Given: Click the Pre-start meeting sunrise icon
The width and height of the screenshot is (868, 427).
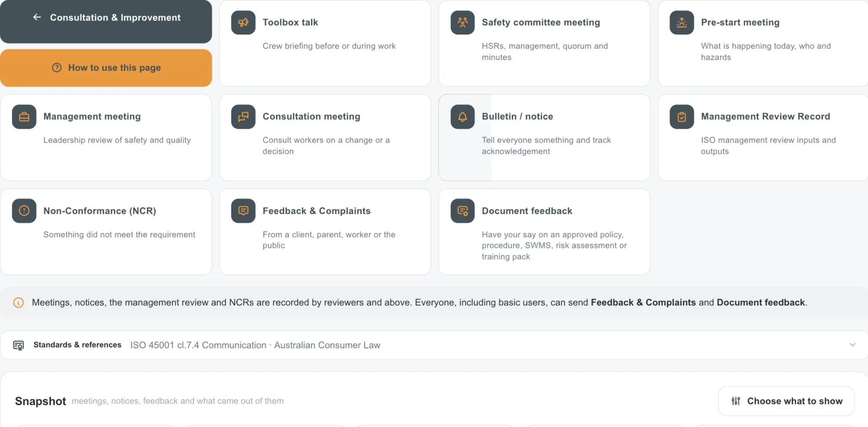Looking at the screenshot, I should pos(681,23).
